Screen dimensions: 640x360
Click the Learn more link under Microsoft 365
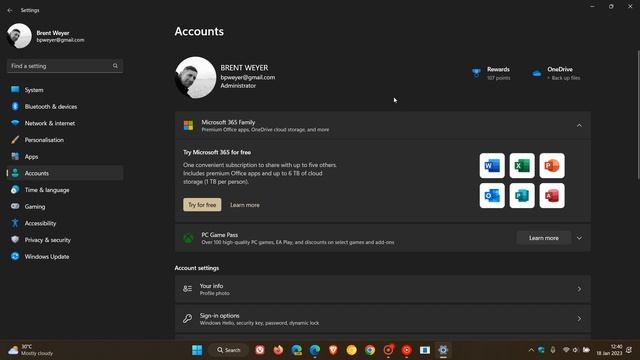point(245,205)
